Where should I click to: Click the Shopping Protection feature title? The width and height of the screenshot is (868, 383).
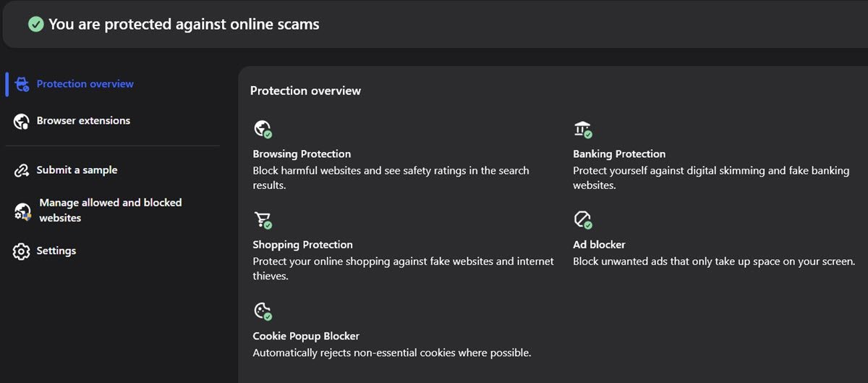302,245
